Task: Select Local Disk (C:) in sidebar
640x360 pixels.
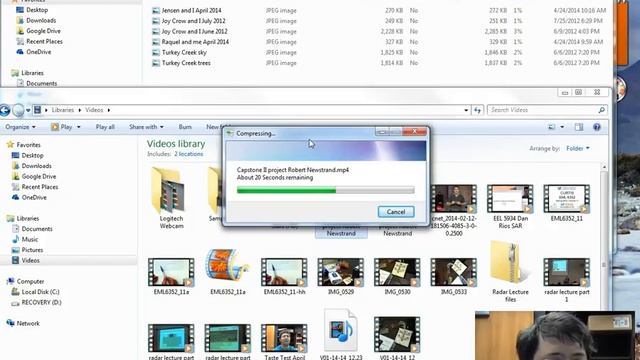Action: click(x=40, y=292)
